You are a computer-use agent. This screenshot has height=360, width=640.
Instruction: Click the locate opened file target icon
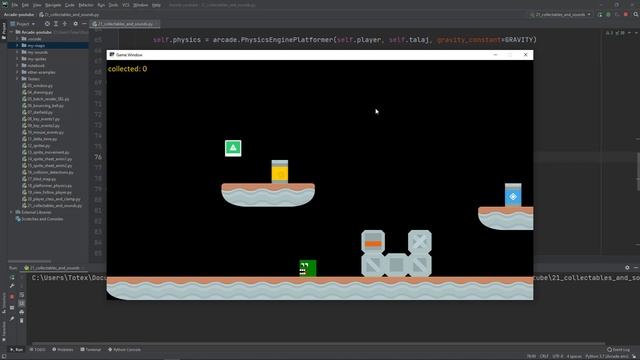[47, 24]
